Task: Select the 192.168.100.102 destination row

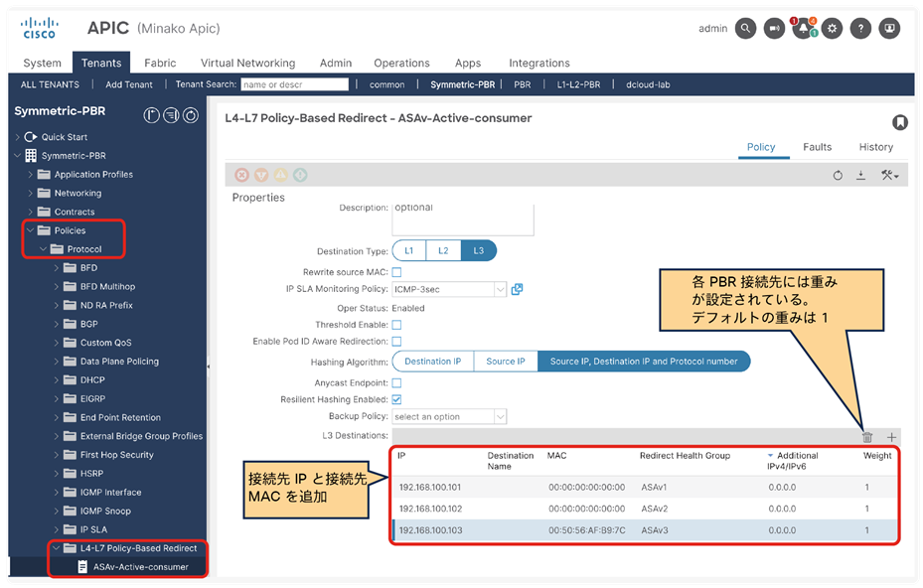Action: coord(645,509)
